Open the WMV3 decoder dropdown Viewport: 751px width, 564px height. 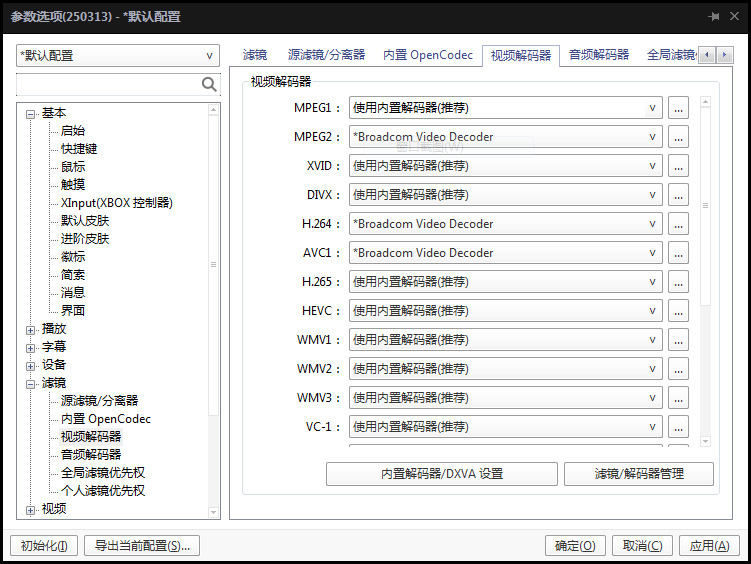tap(505, 397)
